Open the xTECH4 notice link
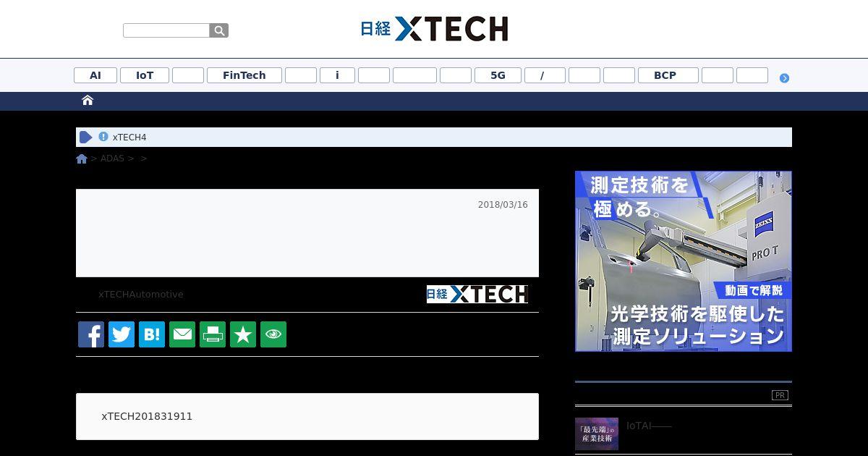Viewport: 868px width, 456px height. pyautogui.click(x=129, y=138)
